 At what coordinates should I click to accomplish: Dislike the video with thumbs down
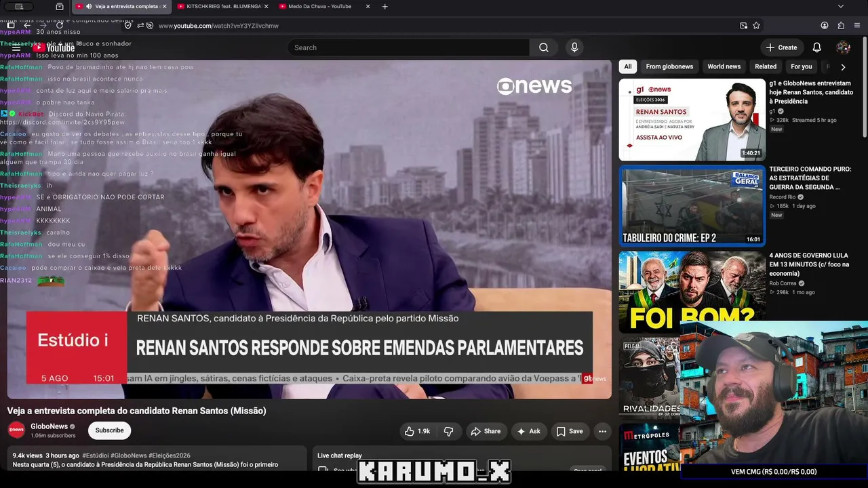[448, 431]
